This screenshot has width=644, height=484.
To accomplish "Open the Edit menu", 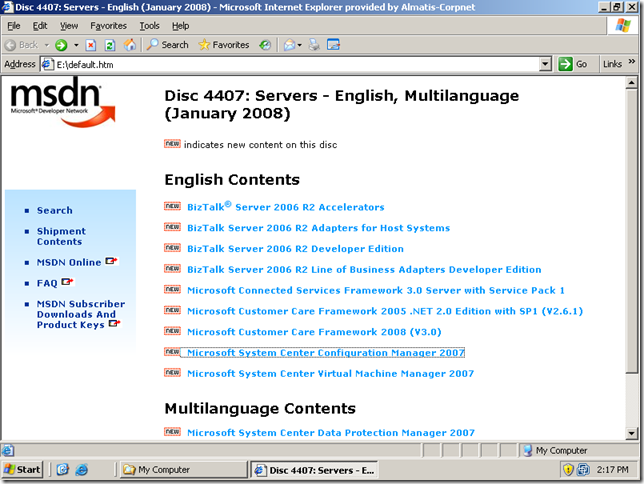I will click(40, 26).
